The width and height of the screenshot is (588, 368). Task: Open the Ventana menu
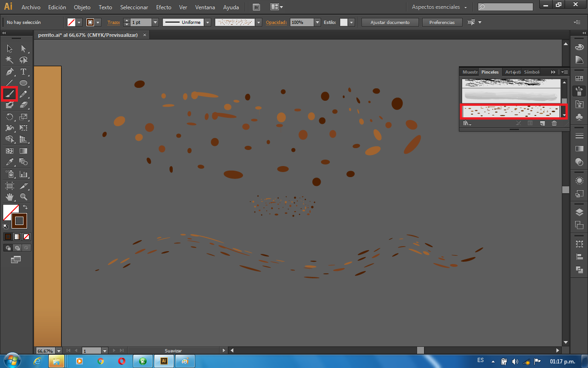[x=205, y=7]
